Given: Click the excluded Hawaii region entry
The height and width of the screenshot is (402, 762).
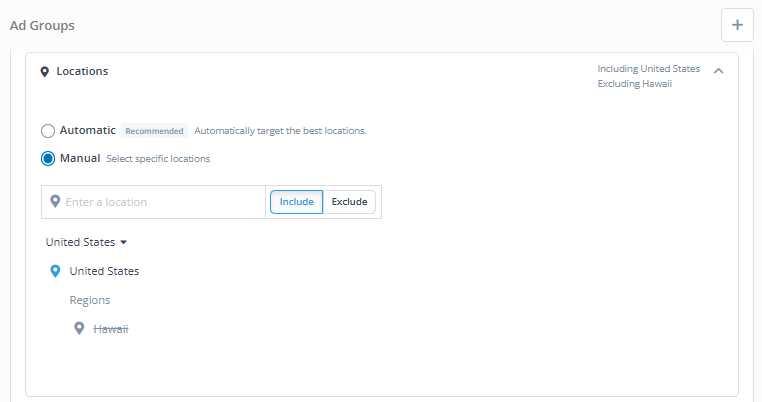Looking at the screenshot, I should coord(111,329).
